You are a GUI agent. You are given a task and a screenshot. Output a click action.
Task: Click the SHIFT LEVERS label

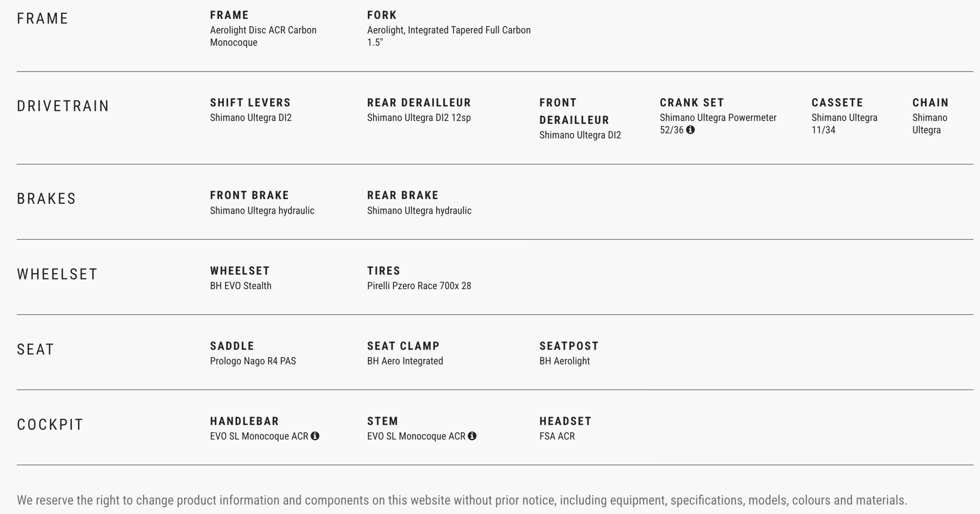click(250, 103)
